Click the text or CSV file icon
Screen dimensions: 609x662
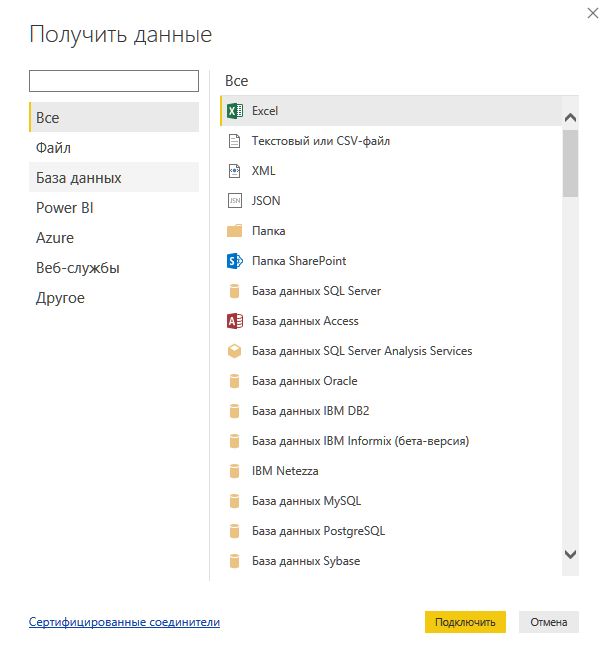pos(234,141)
